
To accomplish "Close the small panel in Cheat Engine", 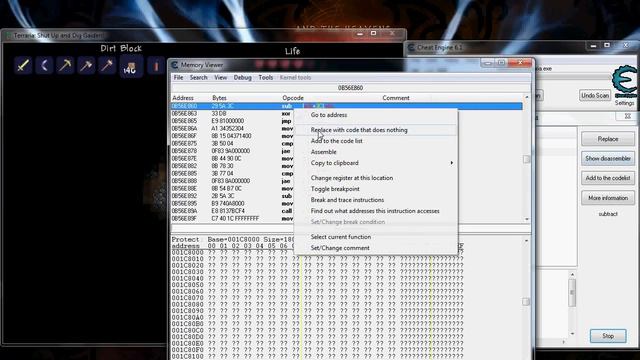I will coord(627,117).
